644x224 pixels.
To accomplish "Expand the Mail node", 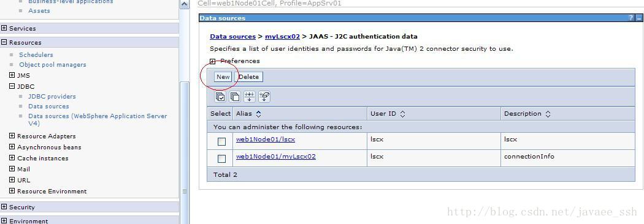I will 12,169.
